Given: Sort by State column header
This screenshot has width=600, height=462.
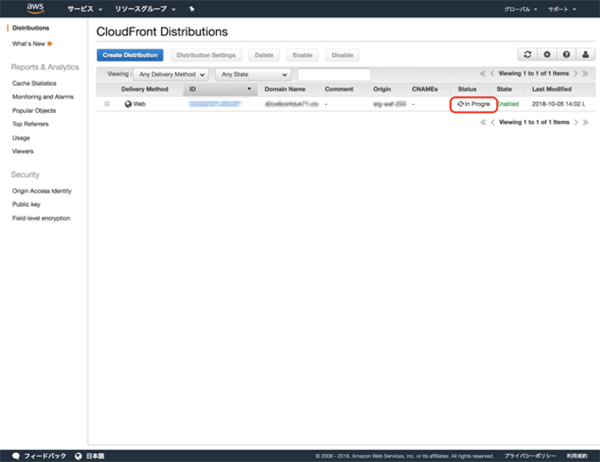Looking at the screenshot, I should 504,89.
